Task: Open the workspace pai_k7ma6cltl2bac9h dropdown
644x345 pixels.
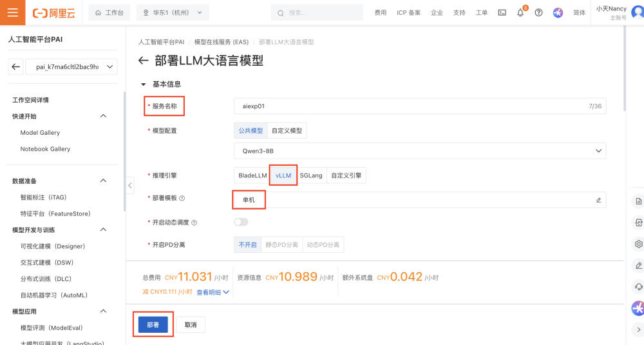Action: pyautogui.click(x=71, y=66)
